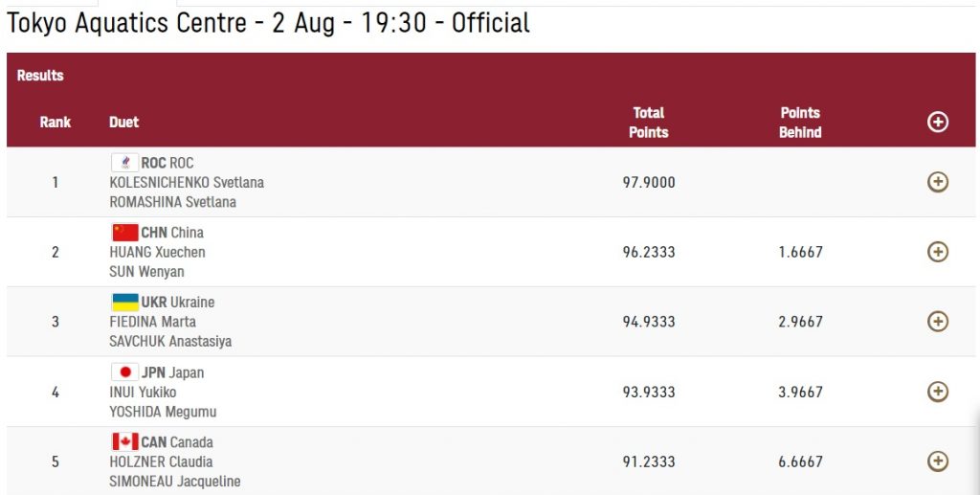Expand China duet result details
The image size is (980, 495).
pyautogui.click(x=937, y=252)
